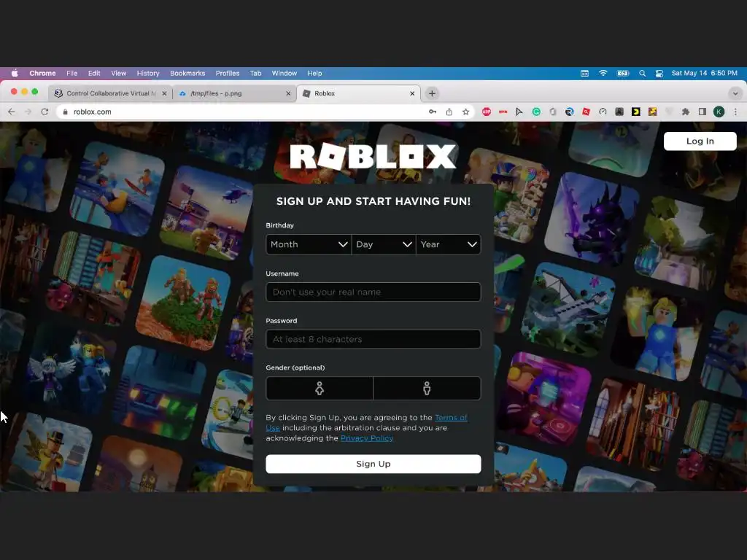The height and width of the screenshot is (560, 747).
Task: Click the browser forward arrow
Action: 28,112
